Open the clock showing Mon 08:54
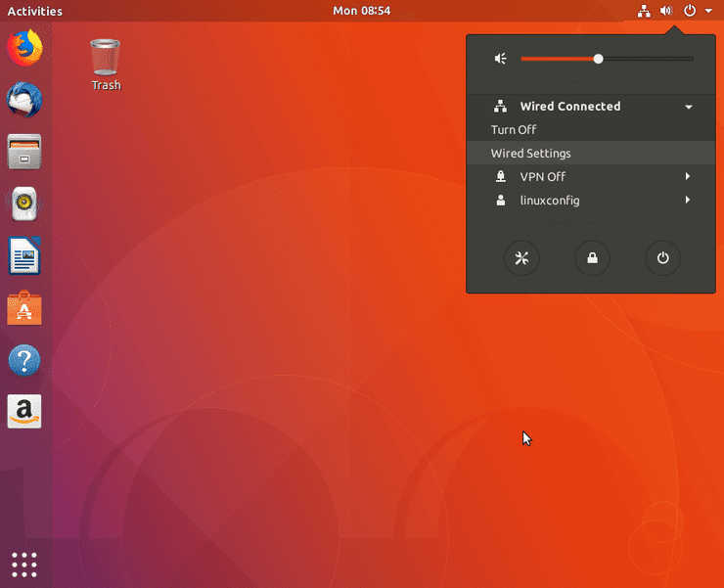Image resolution: width=724 pixels, height=588 pixels. pos(362,11)
